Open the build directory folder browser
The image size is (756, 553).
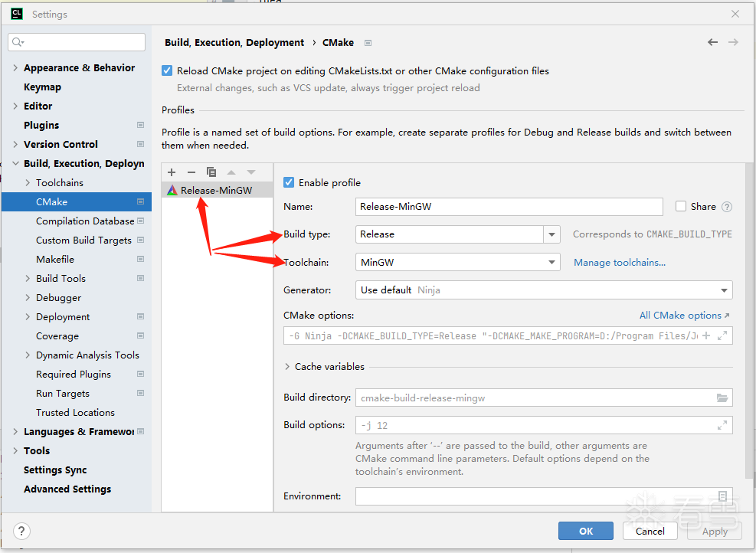tap(722, 398)
